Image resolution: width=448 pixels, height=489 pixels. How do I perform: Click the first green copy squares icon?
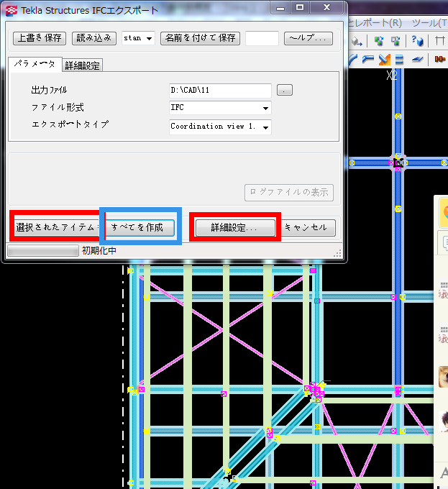click(378, 41)
